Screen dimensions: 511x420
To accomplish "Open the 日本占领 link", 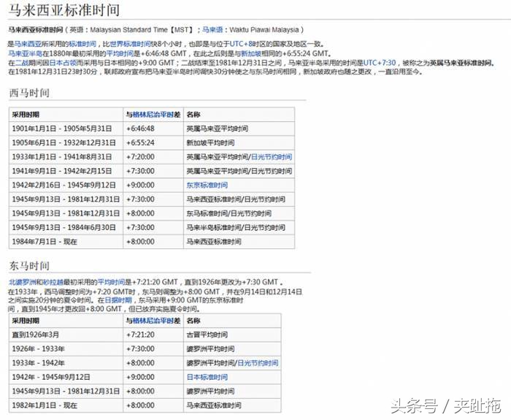I will 63,63.
